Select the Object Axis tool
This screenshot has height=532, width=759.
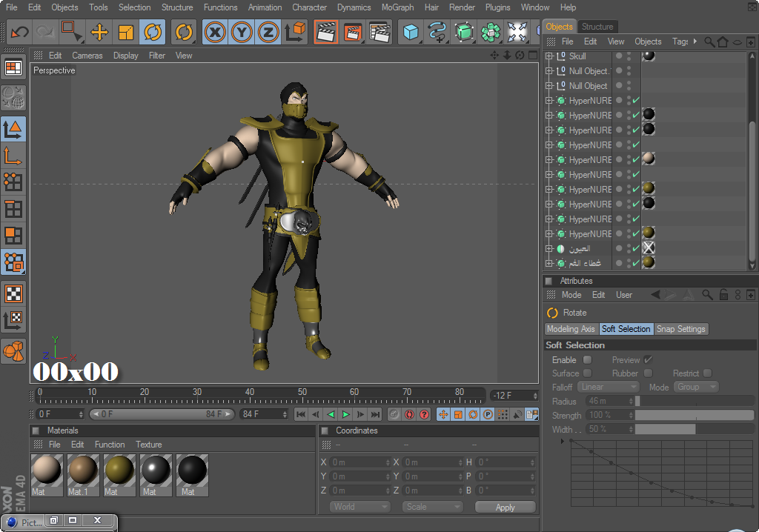click(13, 156)
